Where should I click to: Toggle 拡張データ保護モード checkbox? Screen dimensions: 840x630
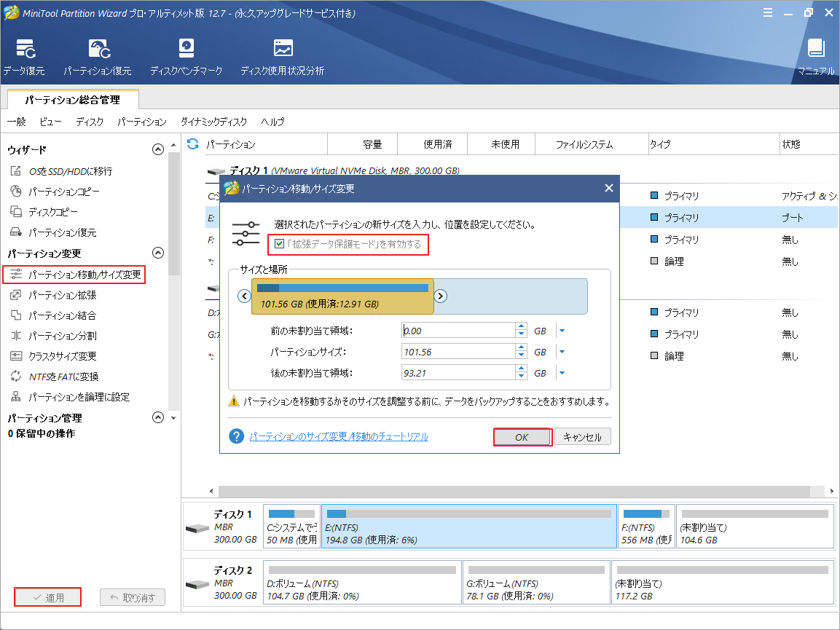(279, 244)
